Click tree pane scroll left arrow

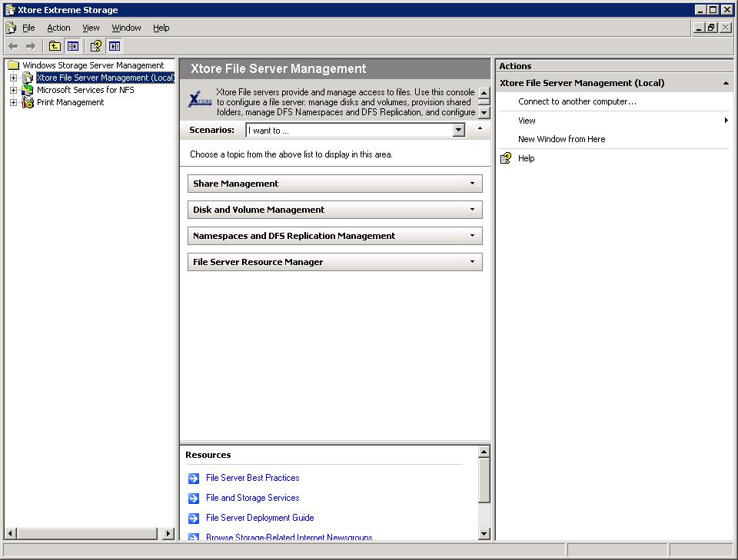[x=10, y=534]
